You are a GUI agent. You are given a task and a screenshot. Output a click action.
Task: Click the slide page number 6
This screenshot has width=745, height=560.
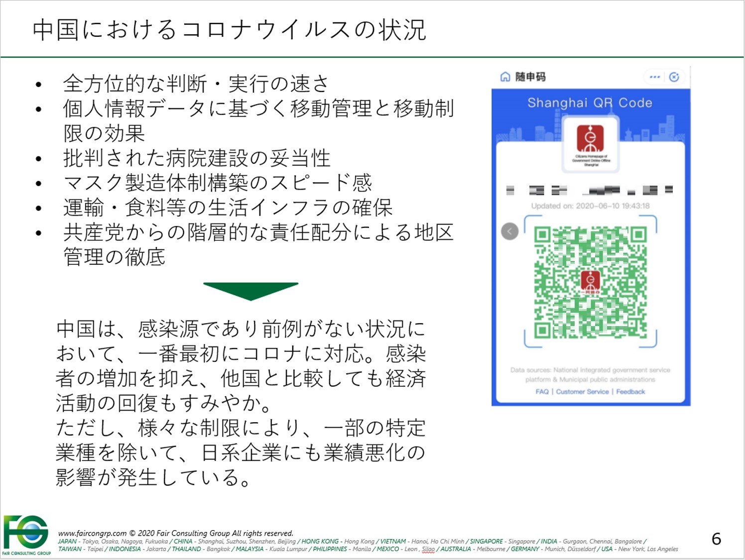click(x=716, y=539)
